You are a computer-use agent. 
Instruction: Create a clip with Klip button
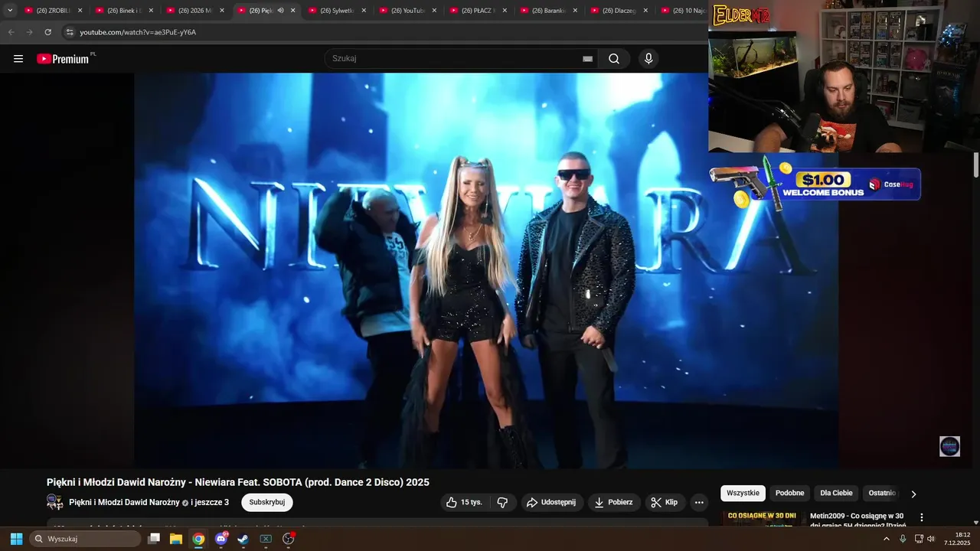pyautogui.click(x=665, y=502)
